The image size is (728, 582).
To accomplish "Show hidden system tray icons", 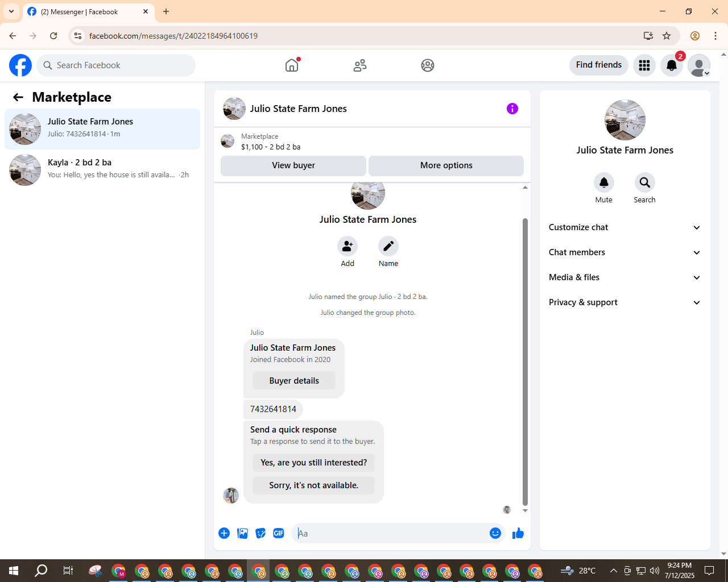I will [613, 571].
